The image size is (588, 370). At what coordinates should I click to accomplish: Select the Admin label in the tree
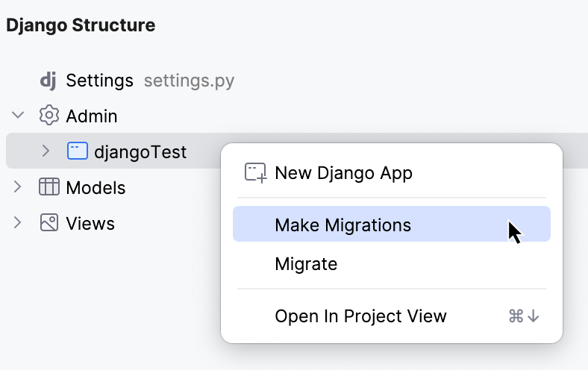[91, 116]
